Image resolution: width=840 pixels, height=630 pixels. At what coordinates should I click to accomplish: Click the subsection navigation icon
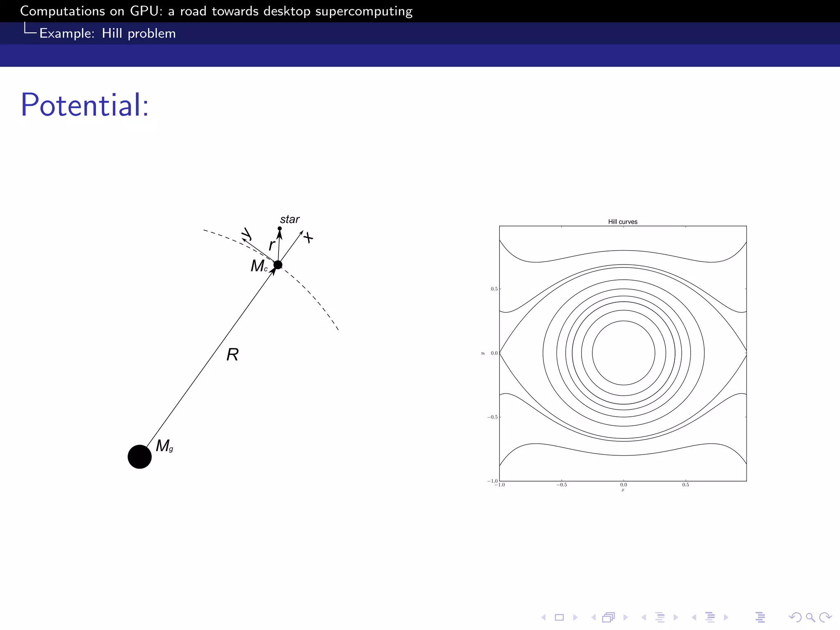[x=660, y=617]
